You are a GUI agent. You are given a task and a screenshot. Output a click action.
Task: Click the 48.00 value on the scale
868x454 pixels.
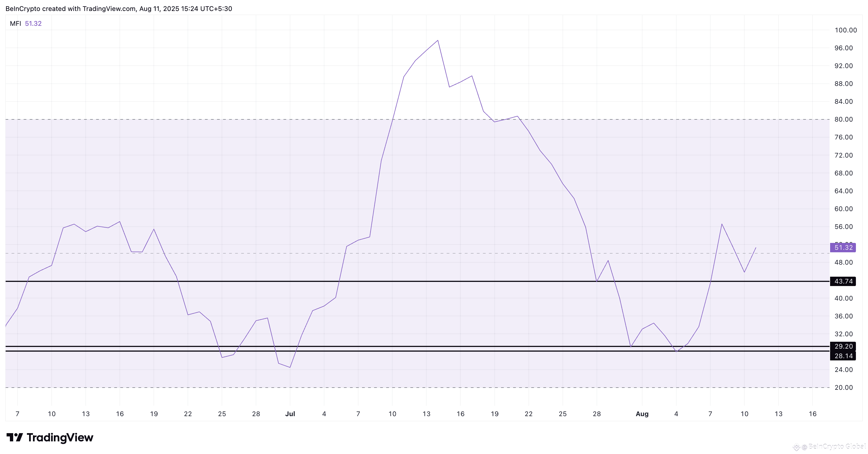click(x=843, y=262)
